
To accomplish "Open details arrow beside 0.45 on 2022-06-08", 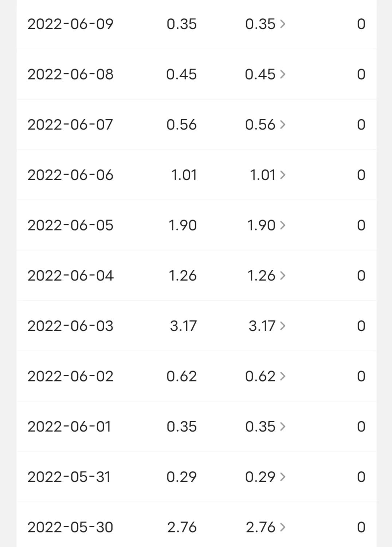I will [x=283, y=74].
